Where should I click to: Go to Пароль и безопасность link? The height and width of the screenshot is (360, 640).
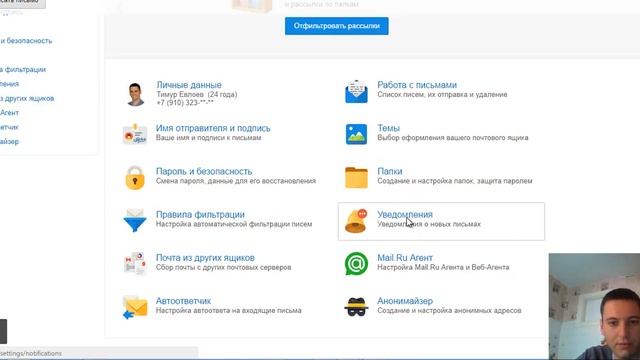204,171
